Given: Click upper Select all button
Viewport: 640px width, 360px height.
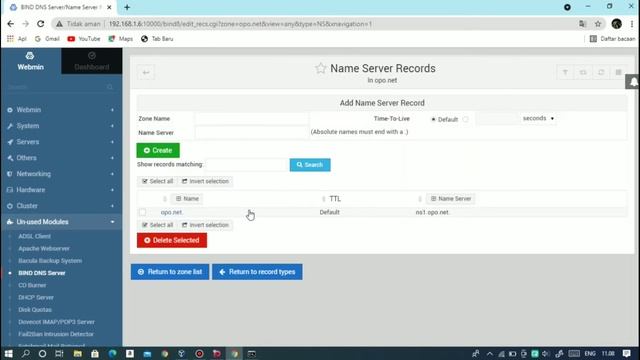Looking at the screenshot, I should coord(157,181).
